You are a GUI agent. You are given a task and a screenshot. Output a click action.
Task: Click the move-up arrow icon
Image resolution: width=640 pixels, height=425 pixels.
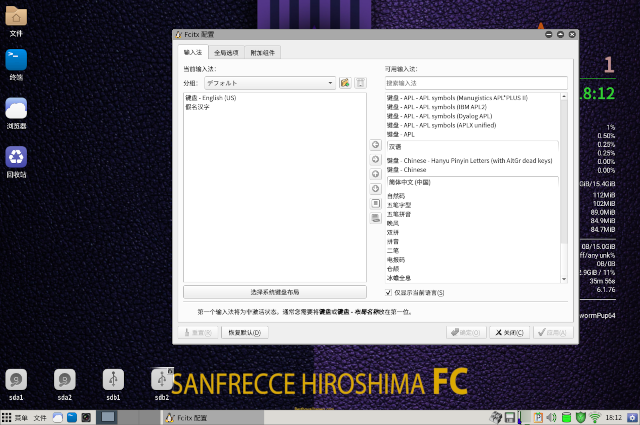[376, 174]
